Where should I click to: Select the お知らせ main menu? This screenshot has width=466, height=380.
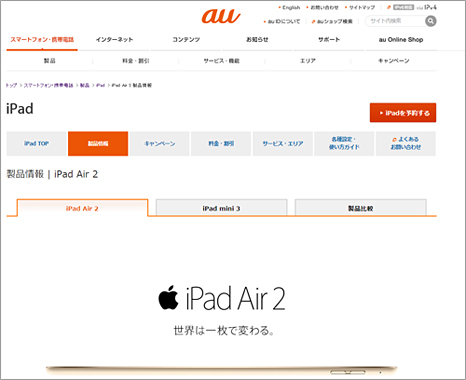point(257,40)
